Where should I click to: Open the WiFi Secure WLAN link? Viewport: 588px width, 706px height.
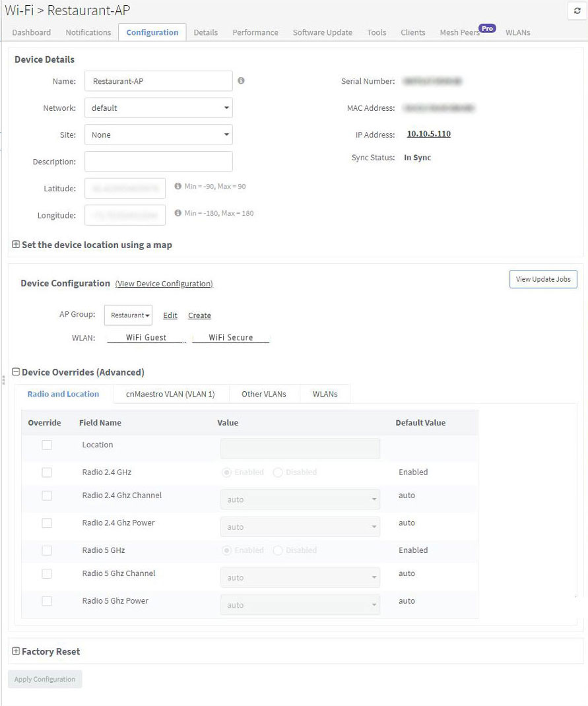[x=231, y=338]
